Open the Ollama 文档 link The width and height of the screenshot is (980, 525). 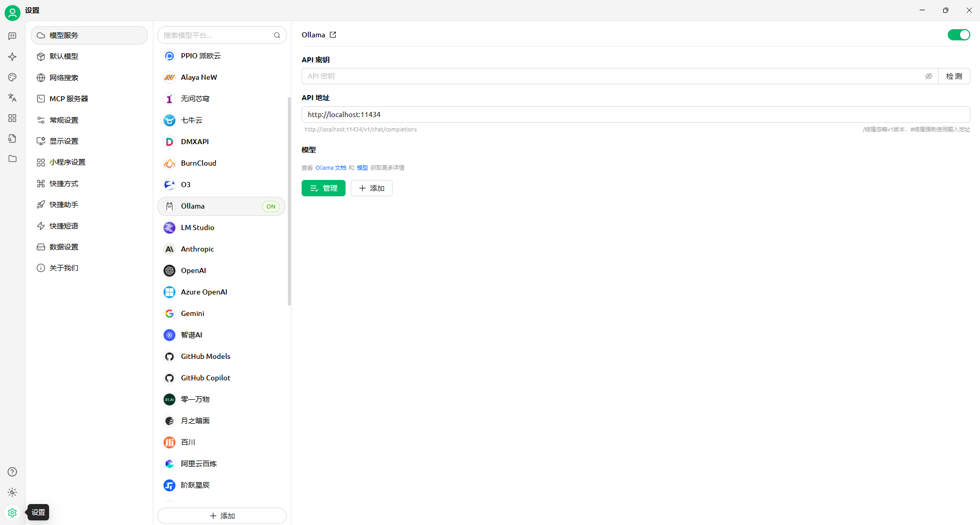point(330,168)
